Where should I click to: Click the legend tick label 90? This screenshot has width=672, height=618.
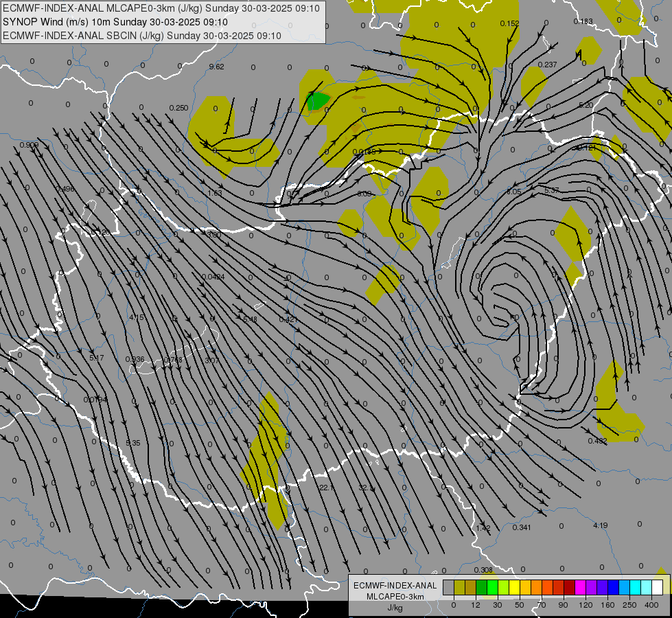pos(563,605)
